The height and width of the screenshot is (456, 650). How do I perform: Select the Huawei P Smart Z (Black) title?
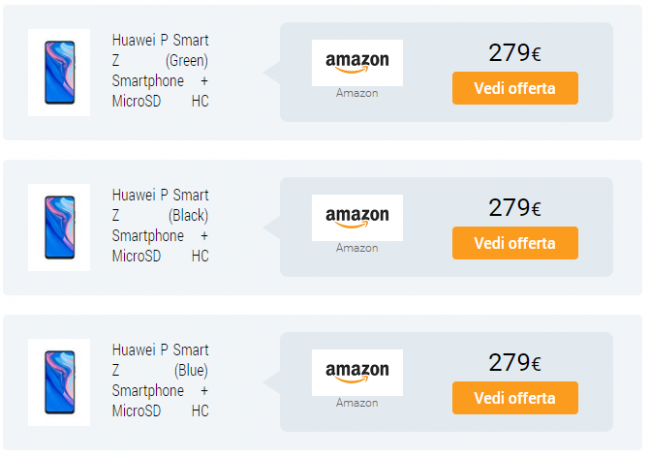tap(160, 226)
